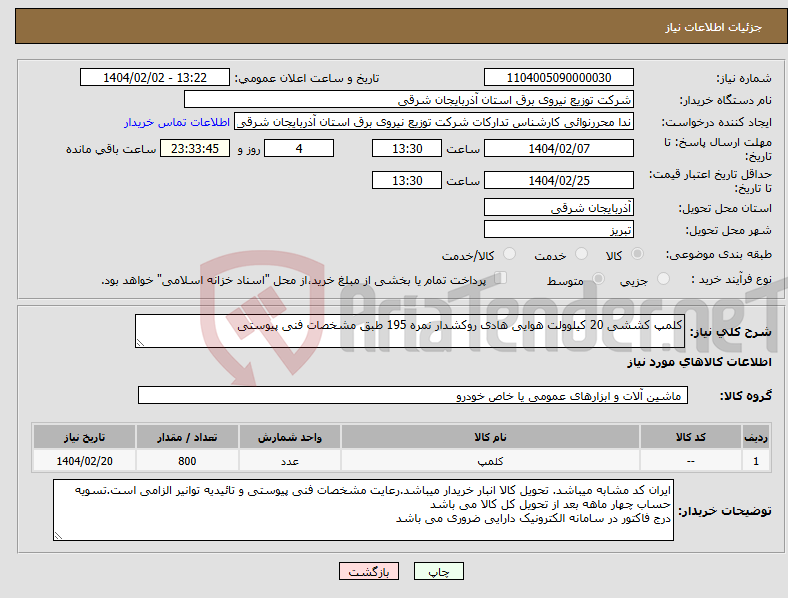Screen dimensions: 788x598
Task: Click the تعداد / مقدار column header
Action: (187, 437)
